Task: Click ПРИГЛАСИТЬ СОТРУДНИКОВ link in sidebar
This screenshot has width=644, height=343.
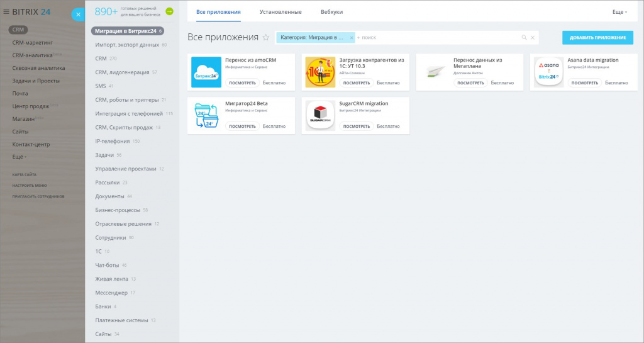Action: coord(38,196)
